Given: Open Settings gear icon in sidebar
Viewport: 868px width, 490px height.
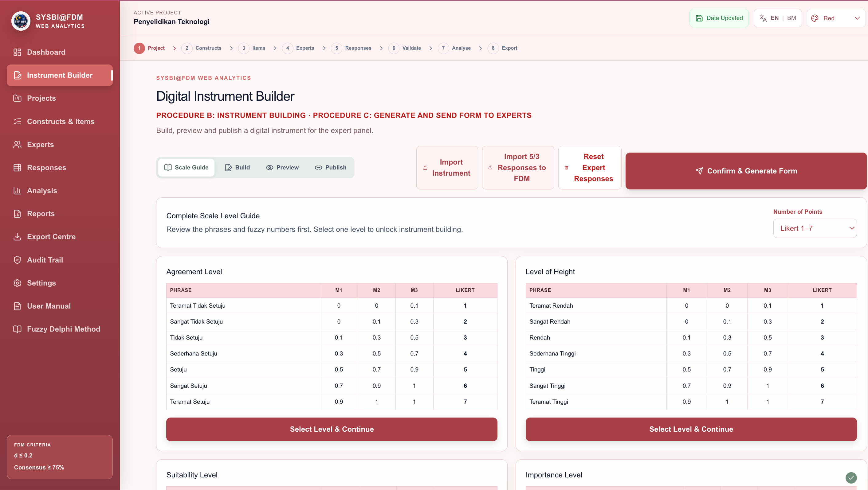Looking at the screenshot, I should [x=17, y=283].
